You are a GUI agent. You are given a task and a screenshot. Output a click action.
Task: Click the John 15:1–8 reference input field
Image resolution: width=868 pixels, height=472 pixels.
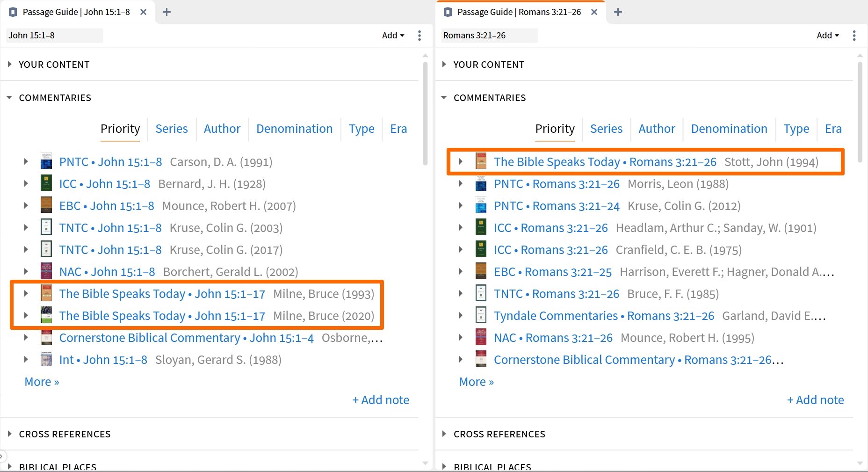54,36
